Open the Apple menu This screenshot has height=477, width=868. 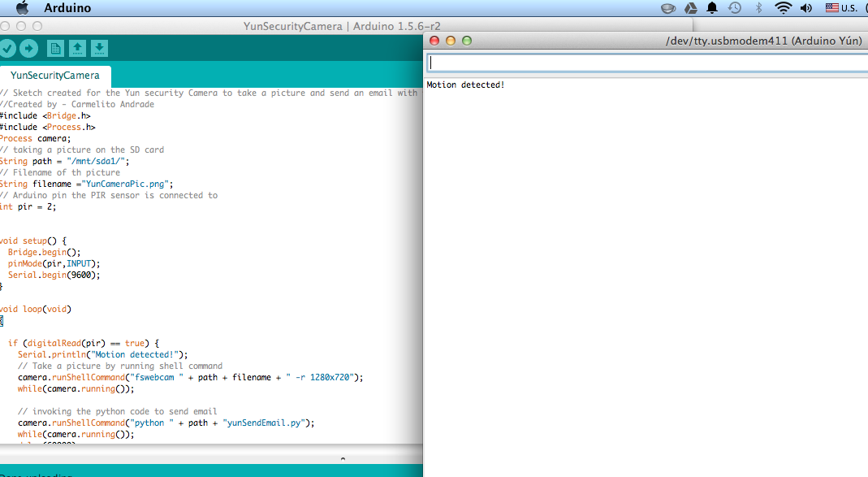point(22,8)
